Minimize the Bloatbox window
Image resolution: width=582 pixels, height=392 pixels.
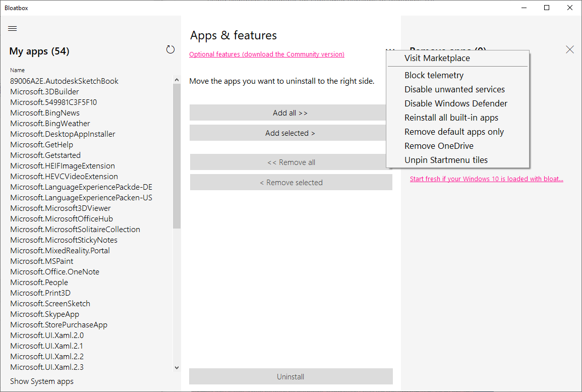click(x=524, y=8)
